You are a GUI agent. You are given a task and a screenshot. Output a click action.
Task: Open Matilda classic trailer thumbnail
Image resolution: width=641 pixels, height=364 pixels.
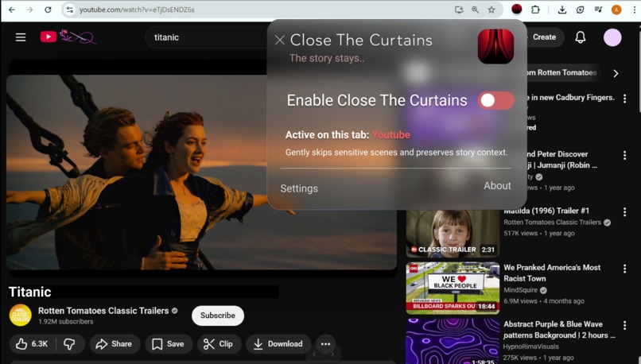[453, 234]
